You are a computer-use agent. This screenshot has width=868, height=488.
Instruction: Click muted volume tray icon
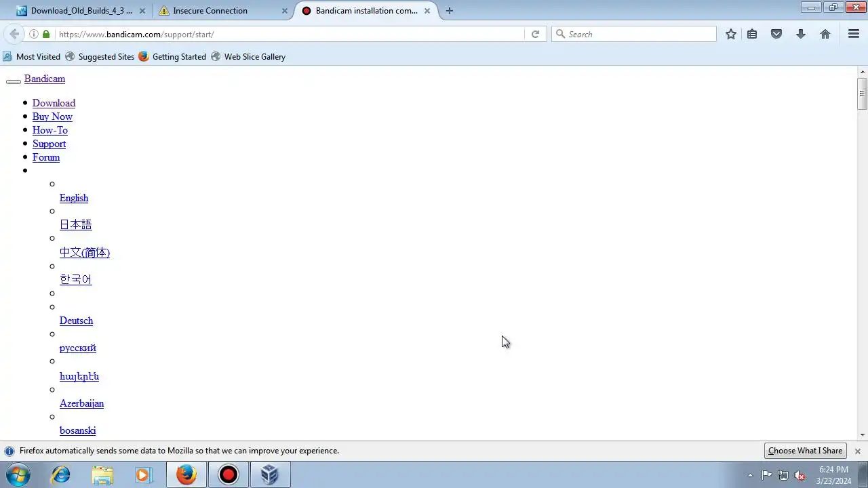[x=800, y=475]
